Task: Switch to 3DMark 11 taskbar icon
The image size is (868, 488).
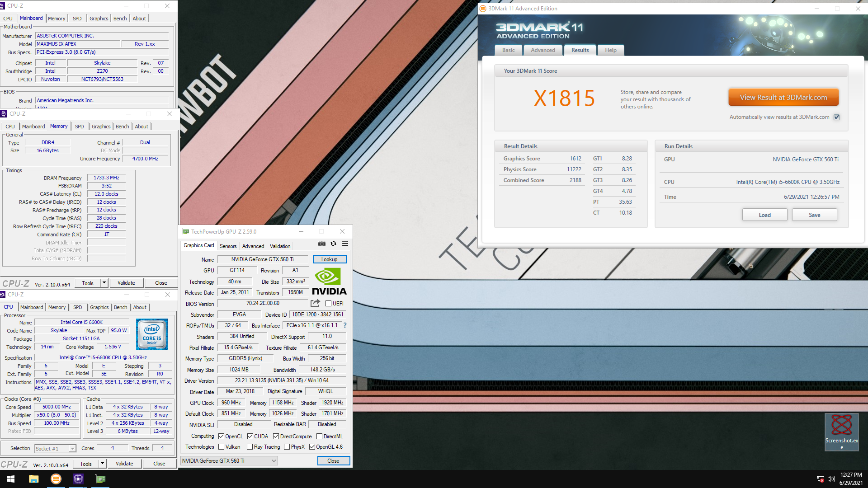Action: point(56,479)
